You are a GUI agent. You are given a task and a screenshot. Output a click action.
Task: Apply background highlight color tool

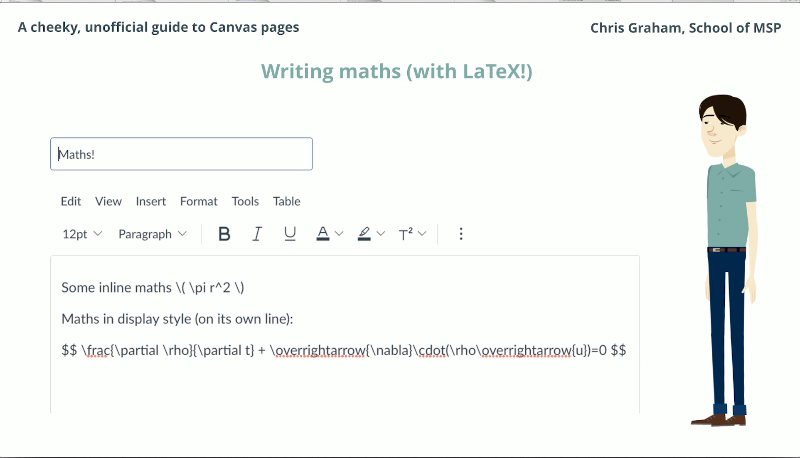[x=364, y=234]
